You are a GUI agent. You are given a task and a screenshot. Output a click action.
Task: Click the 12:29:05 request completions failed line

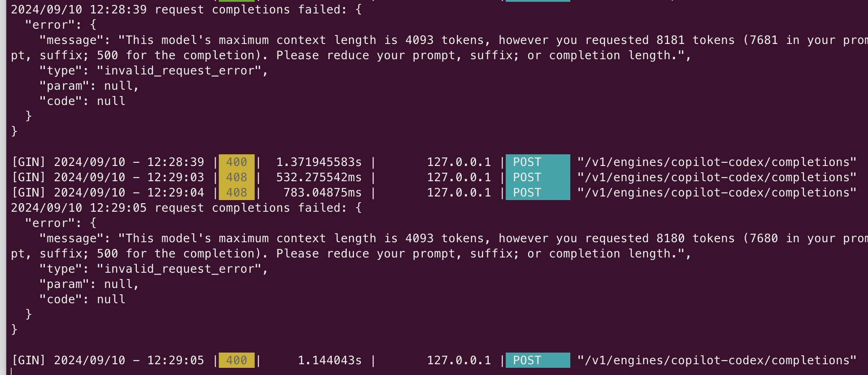coord(186,208)
